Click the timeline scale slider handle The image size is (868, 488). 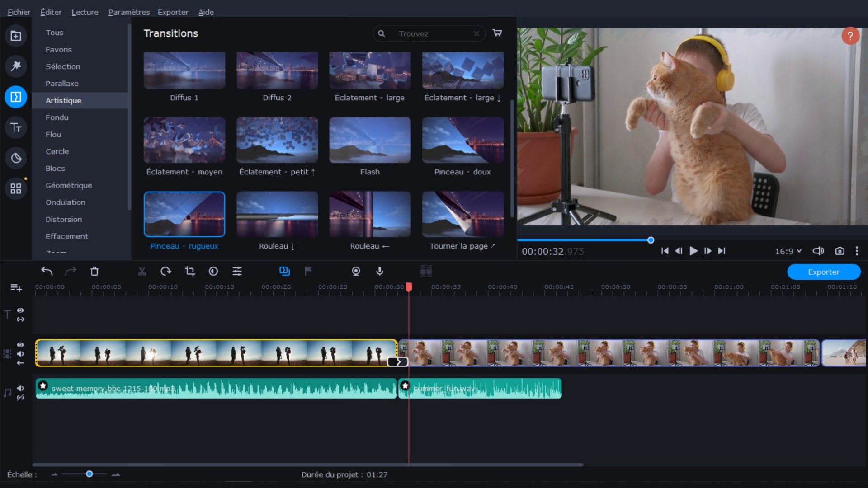[x=90, y=474]
